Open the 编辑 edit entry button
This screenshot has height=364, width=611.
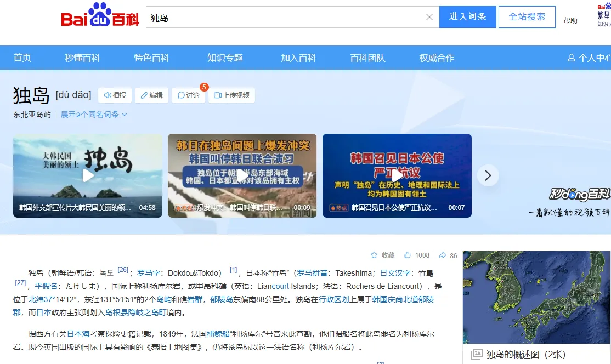coord(151,95)
